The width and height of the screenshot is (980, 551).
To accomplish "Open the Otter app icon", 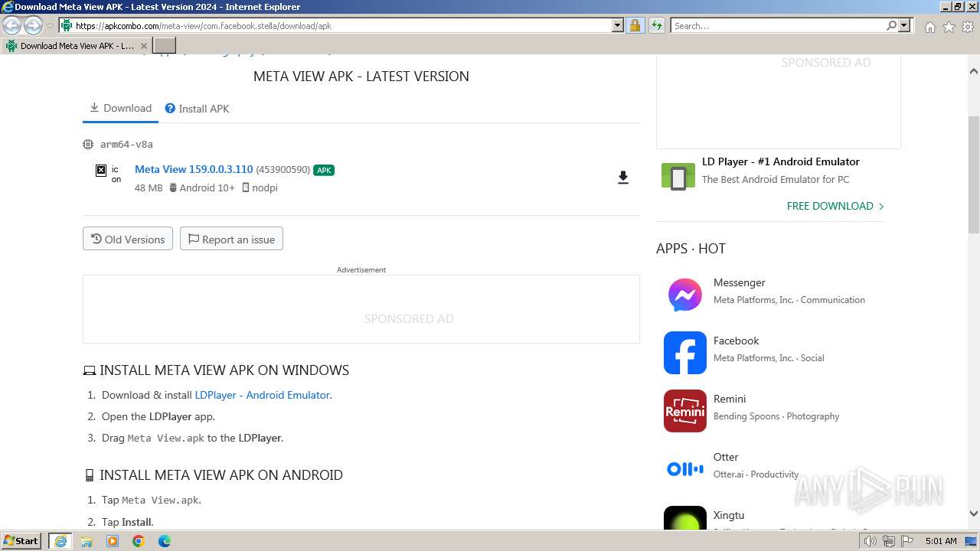I will click(x=685, y=469).
